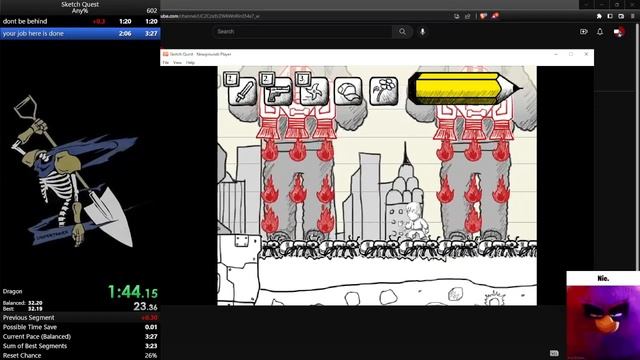Click the YouTube search field
The width and height of the screenshot is (640, 360).
(302, 31)
